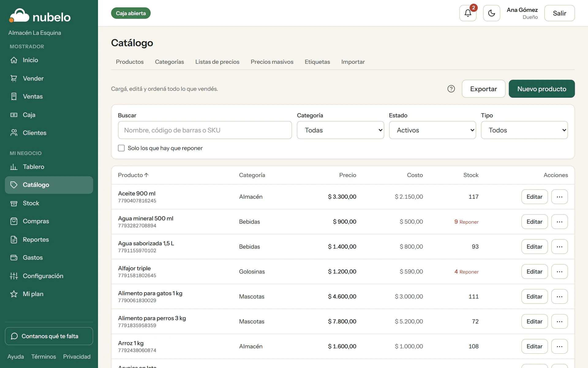
Task: Open Configuración sliders icon in sidebar
Action: click(x=14, y=276)
